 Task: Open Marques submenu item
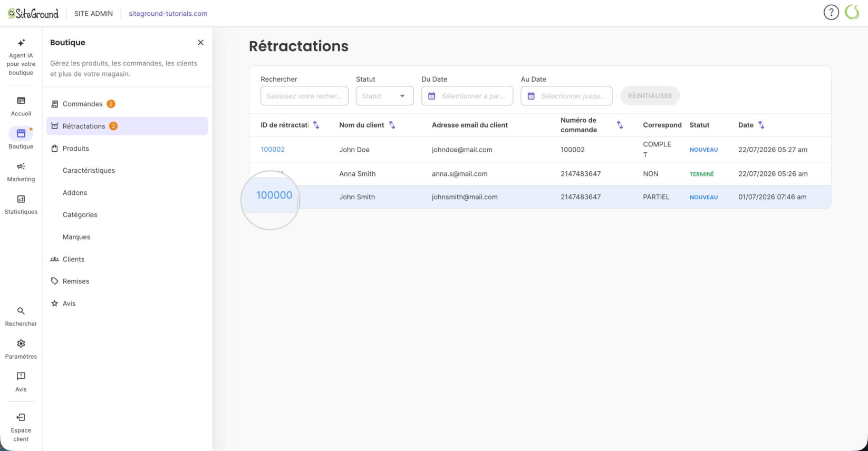(76, 237)
